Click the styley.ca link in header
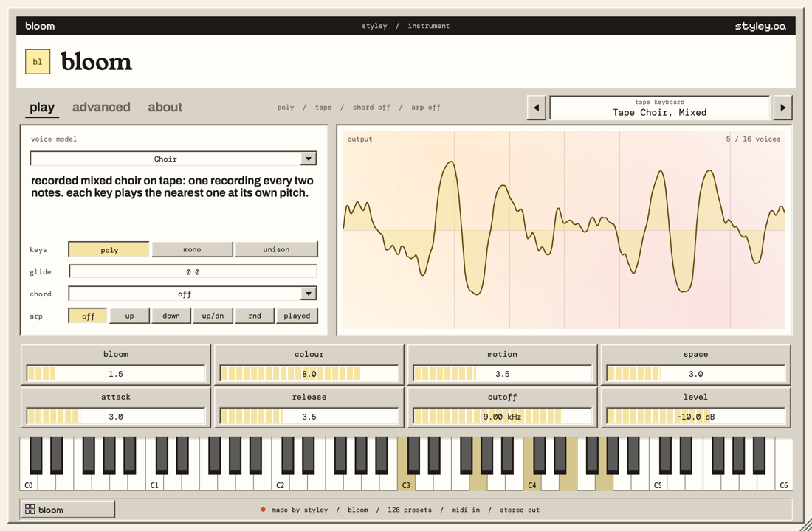Image resolution: width=812 pixels, height=531 pixels. tap(760, 26)
